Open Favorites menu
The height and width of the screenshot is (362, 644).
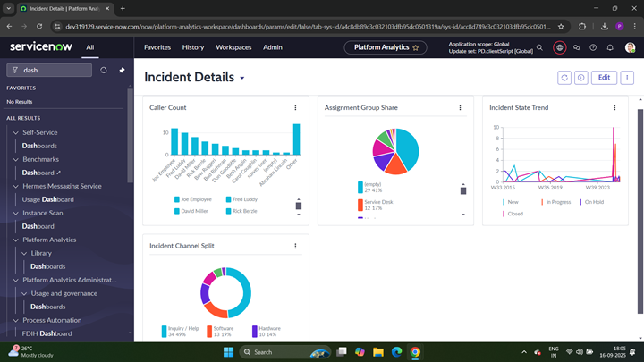click(157, 47)
